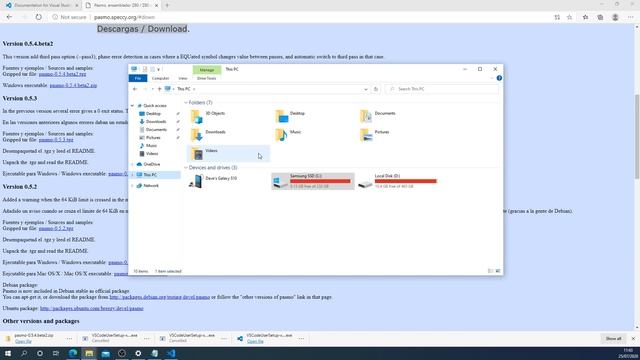
Task: Collapse the Folders (7) group
Action: [186, 103]
